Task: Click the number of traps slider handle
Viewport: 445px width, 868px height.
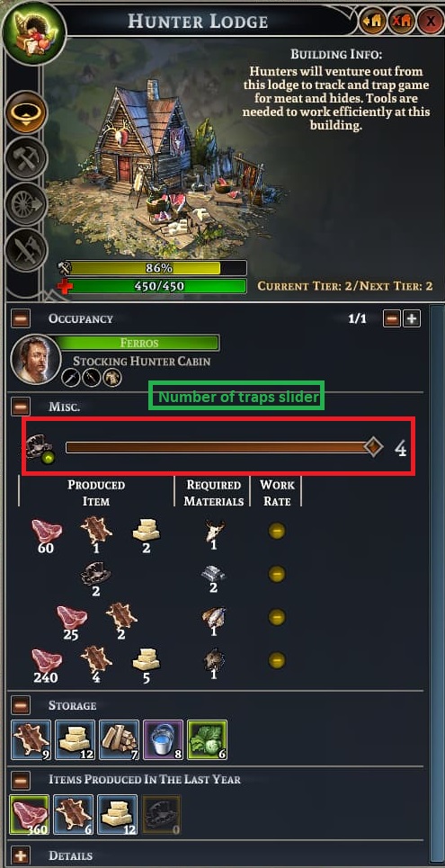Action: (x=373, y=447)
